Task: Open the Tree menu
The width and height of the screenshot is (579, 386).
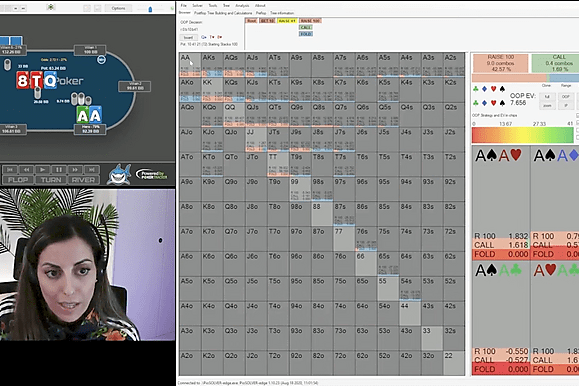Action: pyautogui.click(x=226, y=6)
